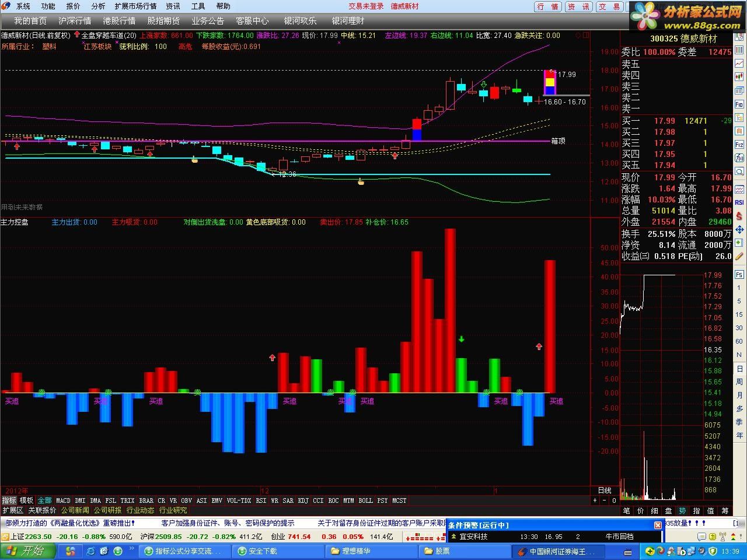Image resolution: width=747 pixels, height=560 pixels.
Task: Switch to the 指 tab in bottom right
Action: pyautogui.click(x=697, y=510)
